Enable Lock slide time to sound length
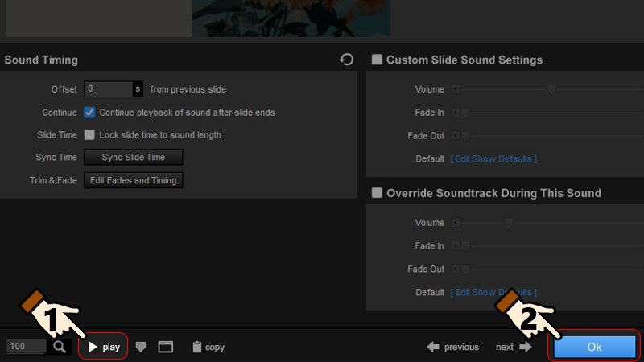Screen dimensions: 644x362 point(89,135)
